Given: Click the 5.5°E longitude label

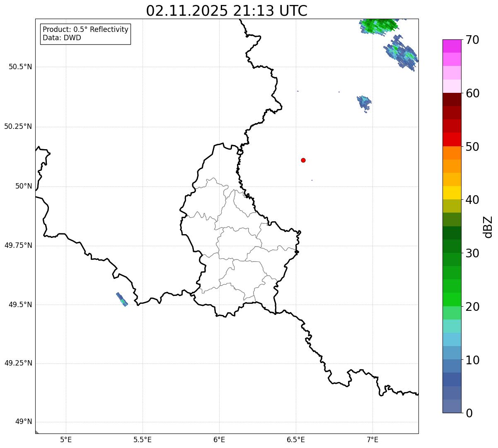Looking at the screenshot, I should click(143, 440).
